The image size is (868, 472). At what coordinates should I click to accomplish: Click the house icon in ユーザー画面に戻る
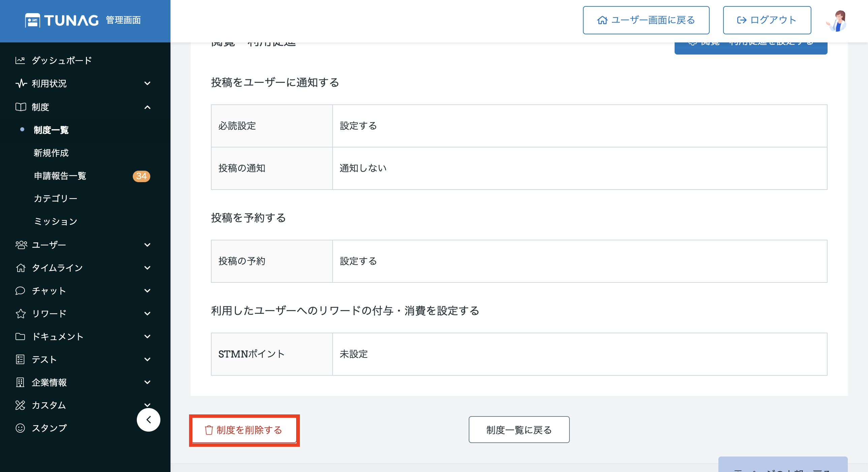pos(602,20)
